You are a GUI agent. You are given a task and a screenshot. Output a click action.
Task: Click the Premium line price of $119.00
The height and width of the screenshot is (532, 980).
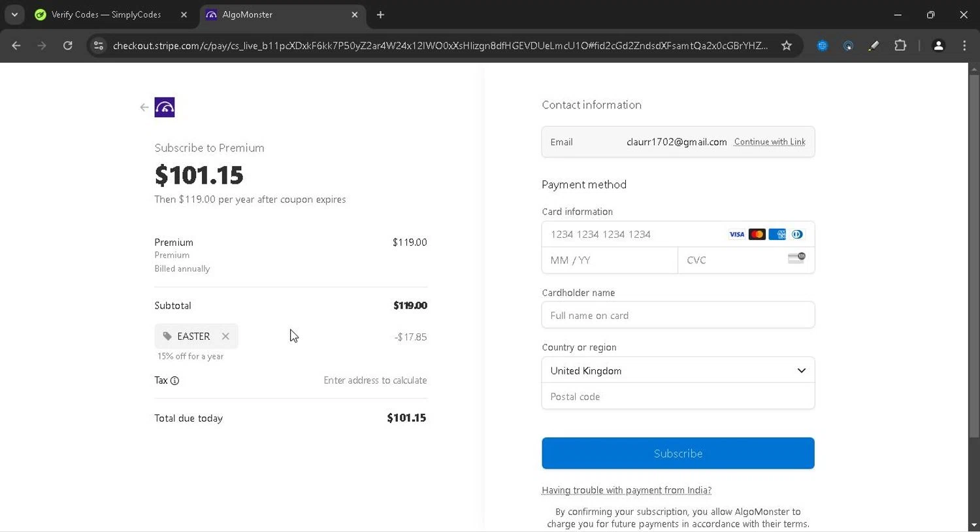coord(410,242)
